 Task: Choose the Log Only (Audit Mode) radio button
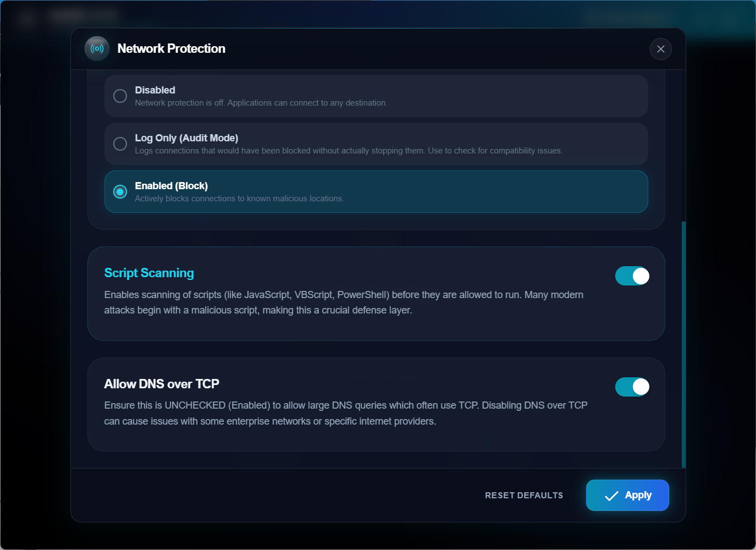click(x=120, y=144)
